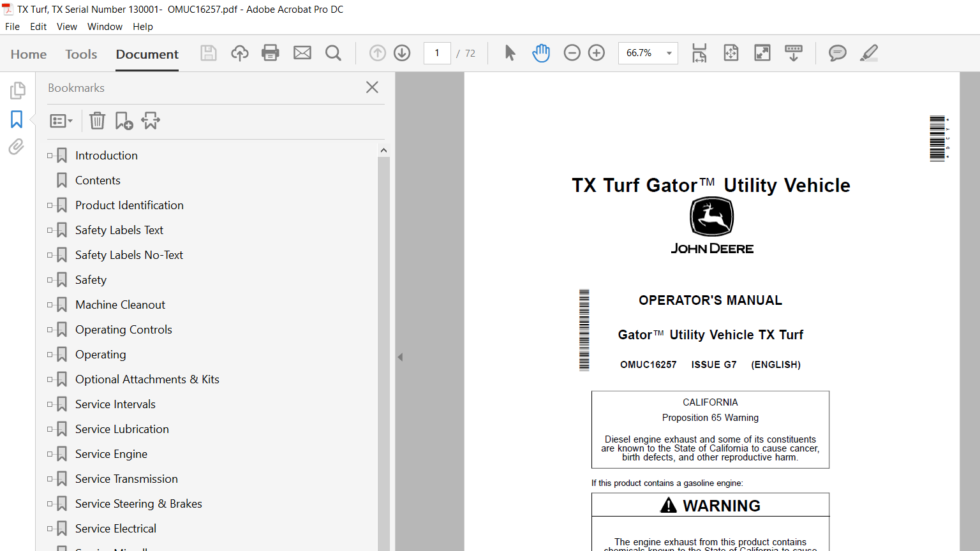Click bookmarks scrollbar up arrow
The height and width of the screenshot is (551, 980).
(x=383, y=151)
